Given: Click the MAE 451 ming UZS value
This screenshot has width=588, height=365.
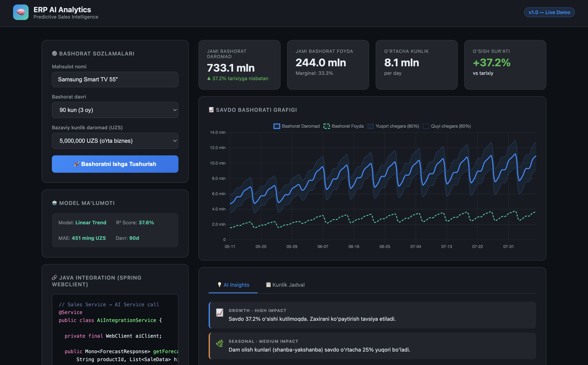Looking at the screenshot, I should [x=89, y=238].
